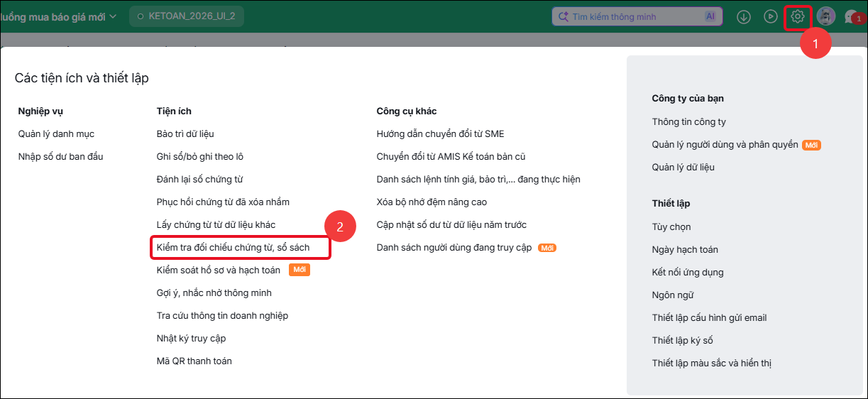Select Quản lý danh mục
The width and height of the screenshot is (868, 399).
coord(56,133)
